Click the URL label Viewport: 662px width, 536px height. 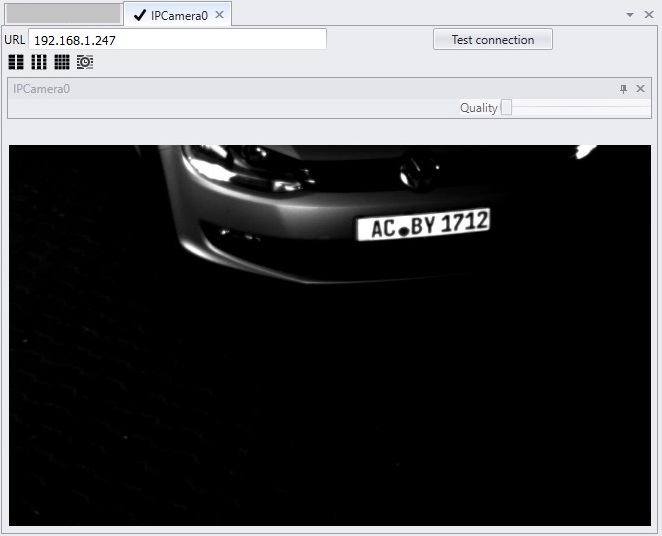(x=15, y=40)
